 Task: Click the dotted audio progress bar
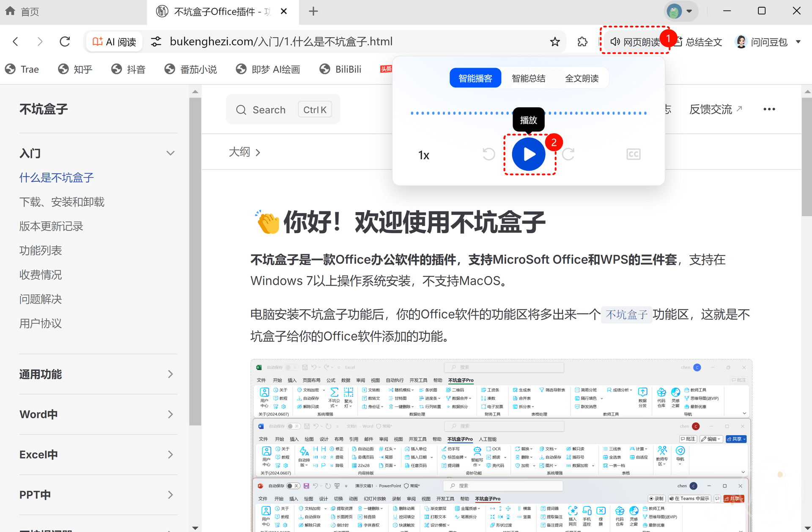529,113
